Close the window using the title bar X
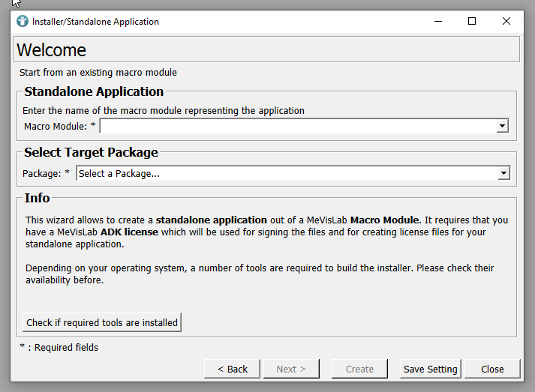The height and width of the screenshot is (392, 535). pos(506,22)
